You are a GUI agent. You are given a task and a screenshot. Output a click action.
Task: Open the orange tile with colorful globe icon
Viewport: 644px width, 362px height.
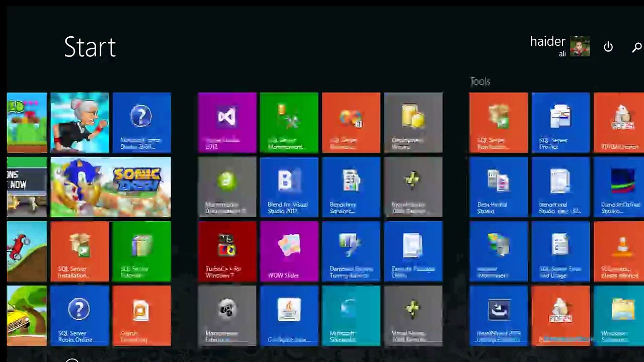pos(351,123)
